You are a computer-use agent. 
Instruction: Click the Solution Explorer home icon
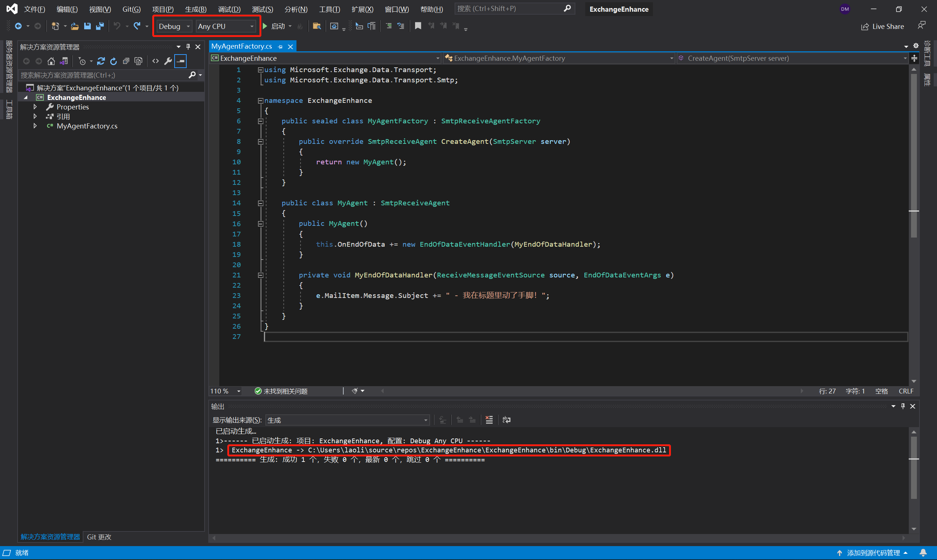pos(51,61)
